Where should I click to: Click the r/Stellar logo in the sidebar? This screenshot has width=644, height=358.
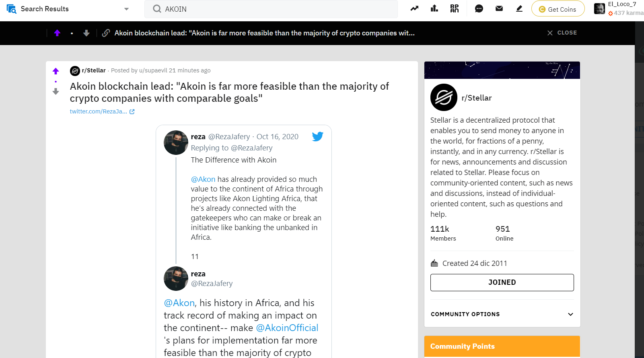click(444, 97)
